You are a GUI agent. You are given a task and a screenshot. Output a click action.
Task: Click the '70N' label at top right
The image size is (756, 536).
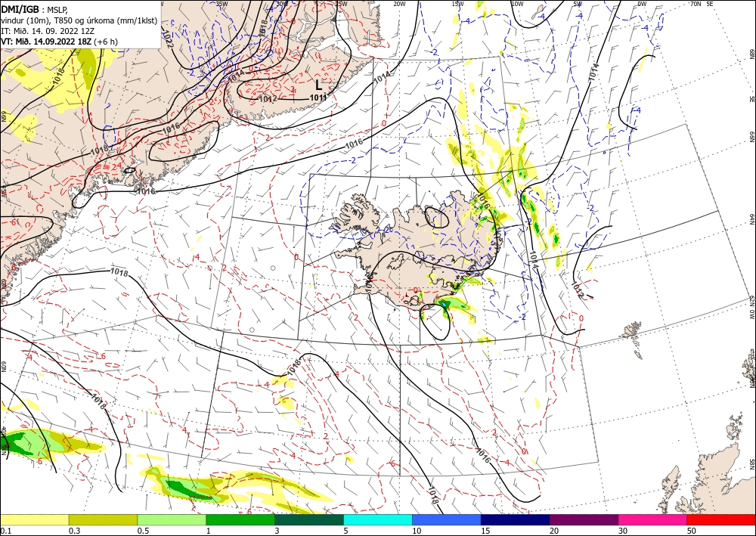[696, 4]
